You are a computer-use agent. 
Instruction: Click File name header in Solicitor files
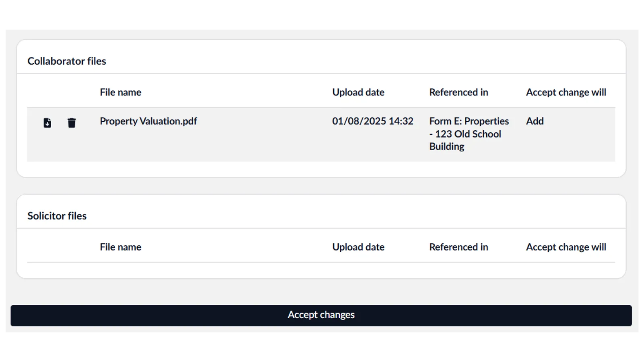point(120,247)
